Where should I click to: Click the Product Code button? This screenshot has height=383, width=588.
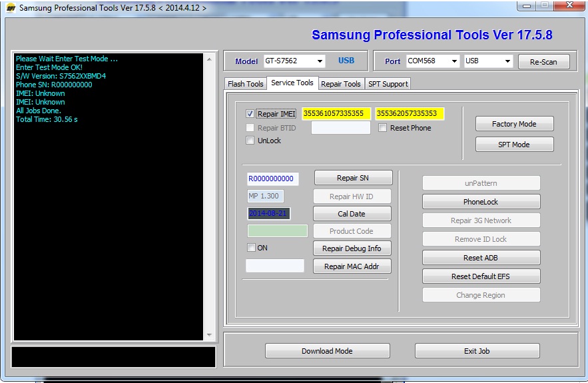tap(352, 231)
